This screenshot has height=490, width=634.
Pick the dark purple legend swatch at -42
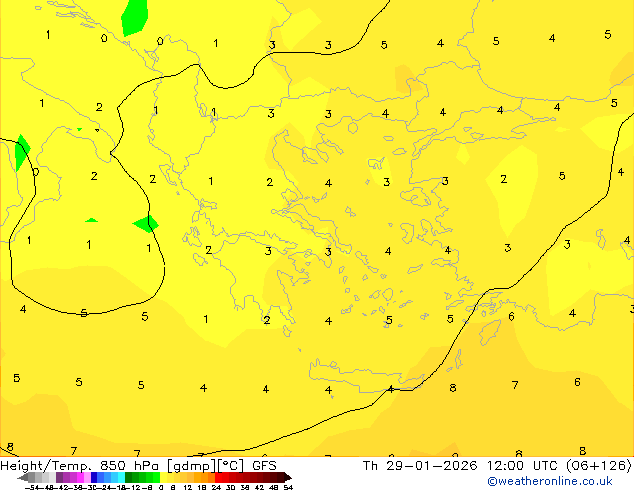[x=59, y=478]
